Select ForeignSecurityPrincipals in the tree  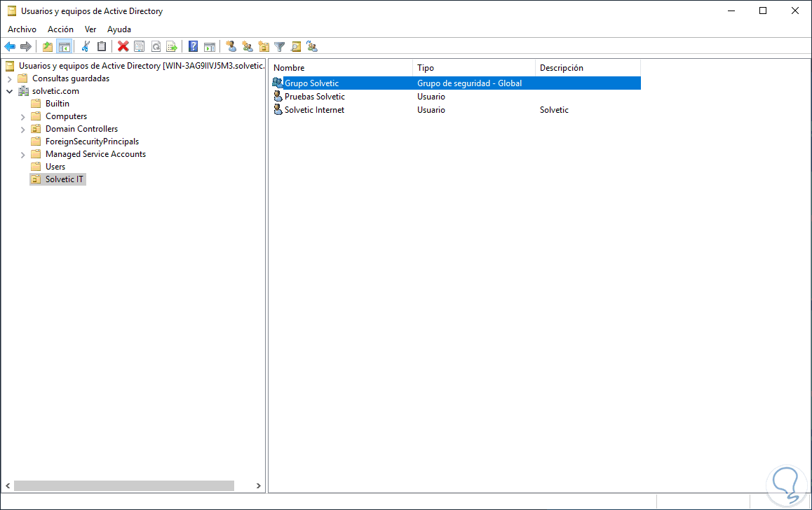(x=92, y=142)
